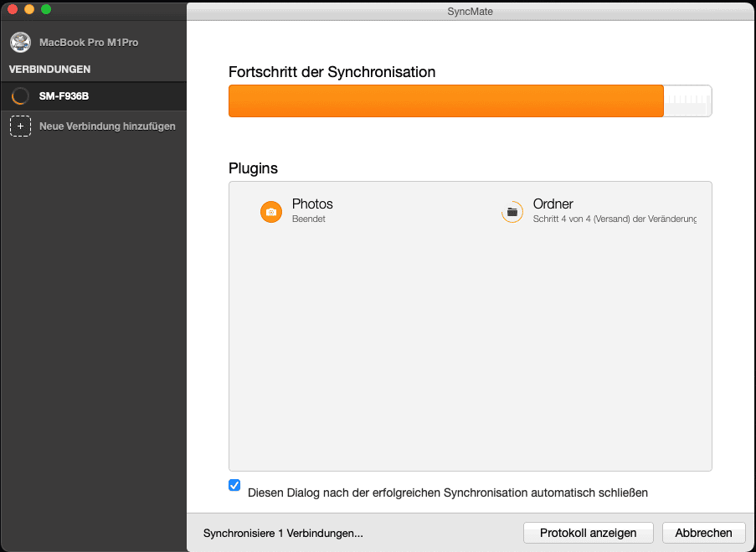Maximize the window with green button

pos(46,9)
